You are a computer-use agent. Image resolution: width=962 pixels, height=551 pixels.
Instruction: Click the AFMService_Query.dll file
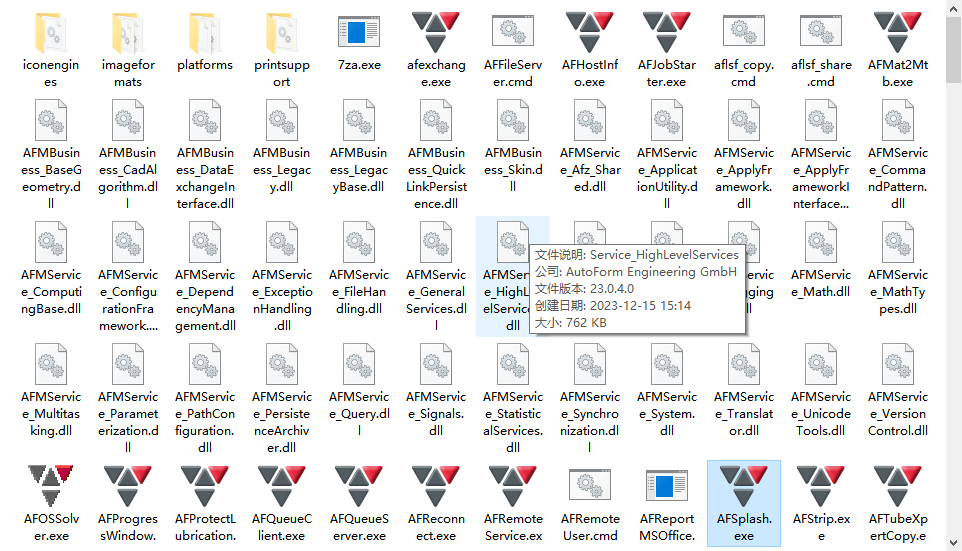(358, 367)
